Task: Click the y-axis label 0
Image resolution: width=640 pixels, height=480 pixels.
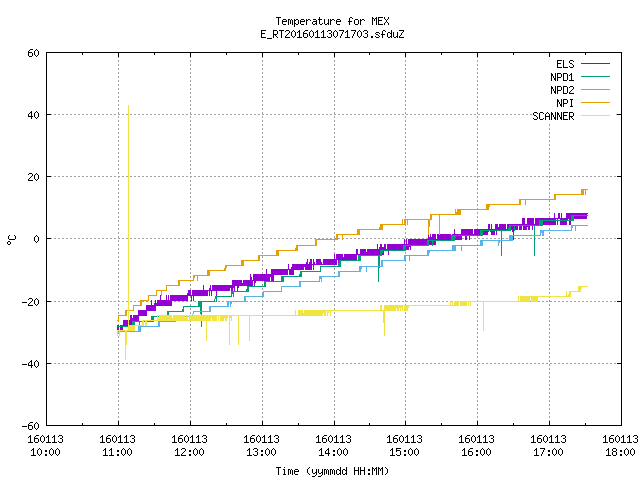Action: [x=36, y=239]
